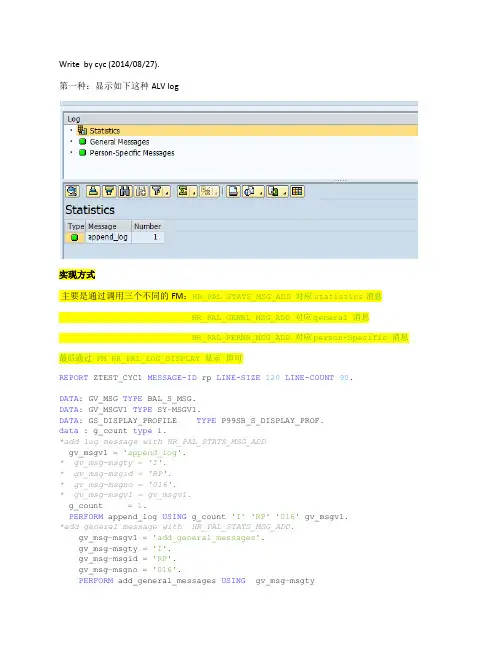This screenshot has width=502, height=649.
Task: Open dropdown arrow next to Total icon
Action: [x=194, y=192]
